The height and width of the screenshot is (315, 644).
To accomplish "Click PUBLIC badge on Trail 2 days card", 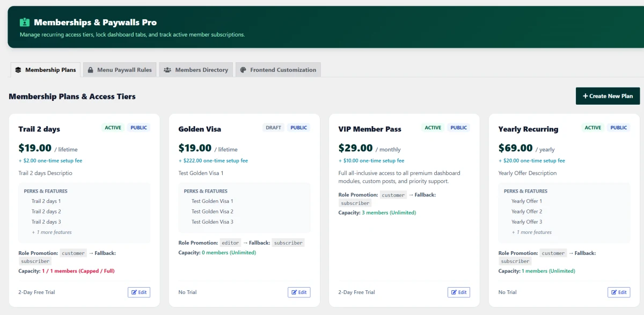I will point(139,128).
